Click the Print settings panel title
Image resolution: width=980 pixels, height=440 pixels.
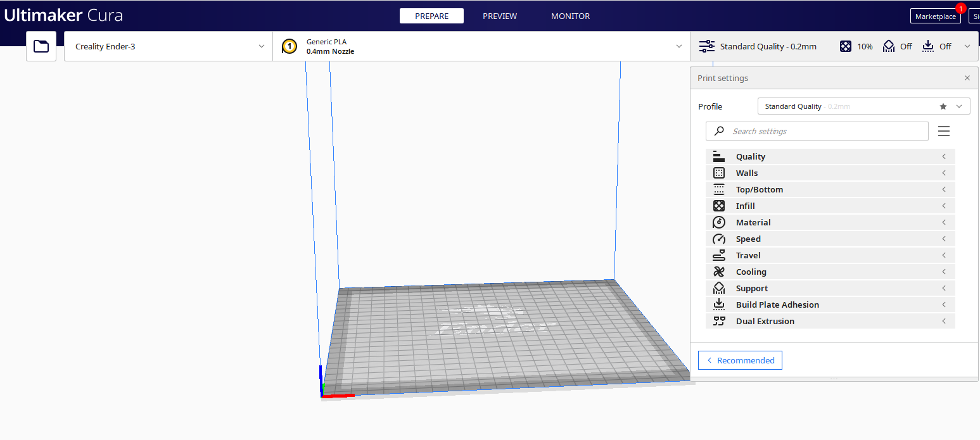(723, 78)
